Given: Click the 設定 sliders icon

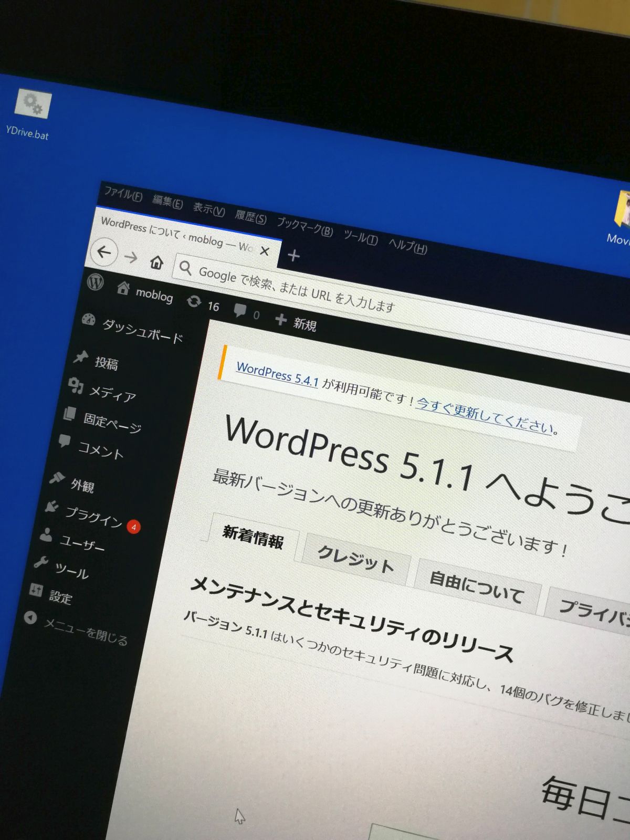Looking at the screenshot, I should click(36, 590).
